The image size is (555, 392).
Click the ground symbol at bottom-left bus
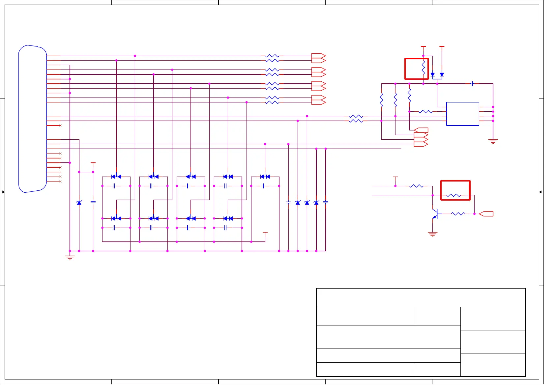point(70,258)
